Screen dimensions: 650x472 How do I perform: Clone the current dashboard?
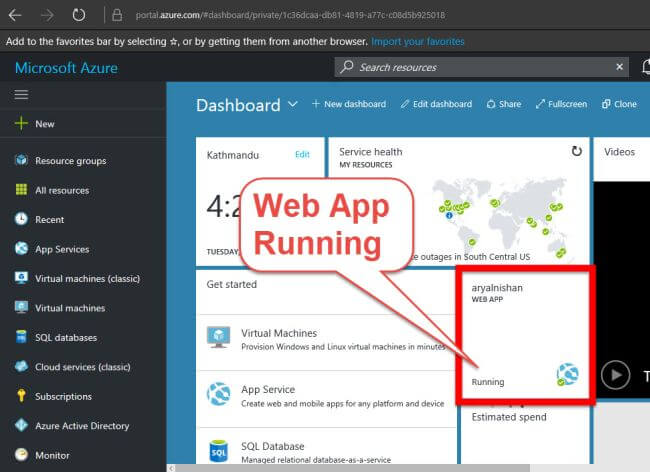[619, 104]
